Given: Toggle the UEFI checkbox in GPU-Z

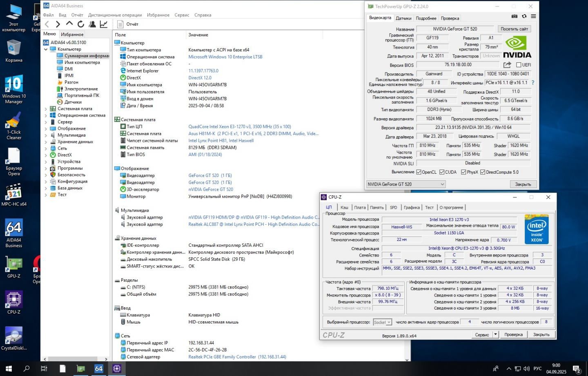Looking at the screenshot, I should [x=519, y=65].
